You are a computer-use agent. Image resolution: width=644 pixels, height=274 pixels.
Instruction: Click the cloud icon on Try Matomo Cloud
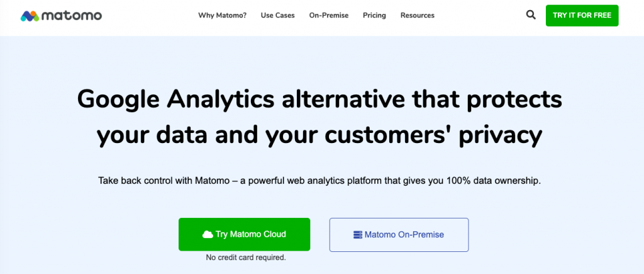point(208,234)
